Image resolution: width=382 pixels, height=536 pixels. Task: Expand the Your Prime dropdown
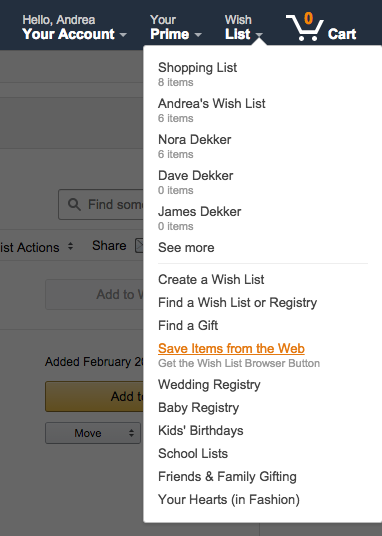pyautogui.click(x=176, y=27)
